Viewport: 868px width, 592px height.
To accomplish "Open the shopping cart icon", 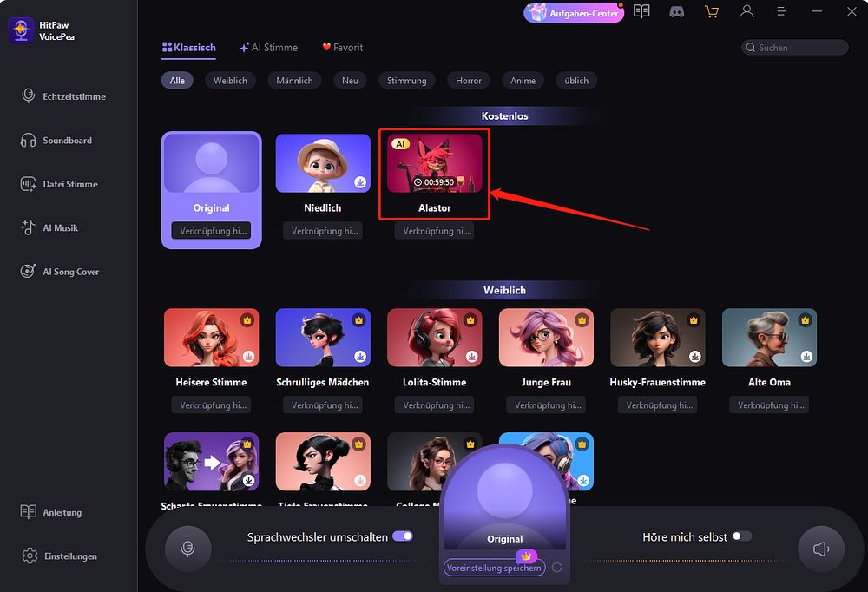I will tap(712, 11).
